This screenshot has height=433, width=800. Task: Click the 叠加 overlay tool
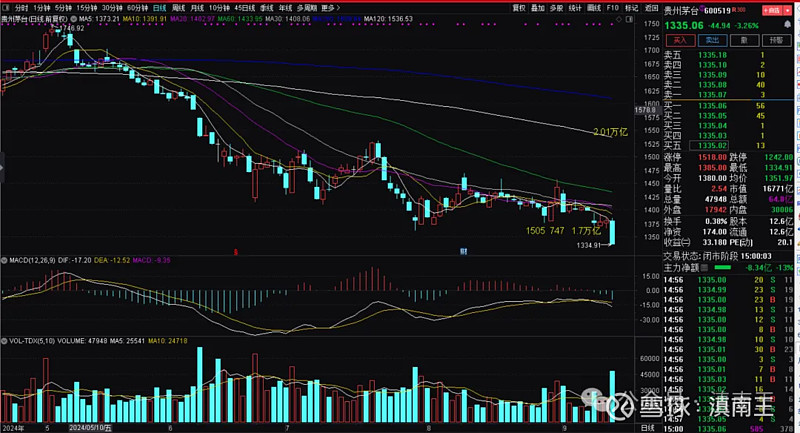538,8
